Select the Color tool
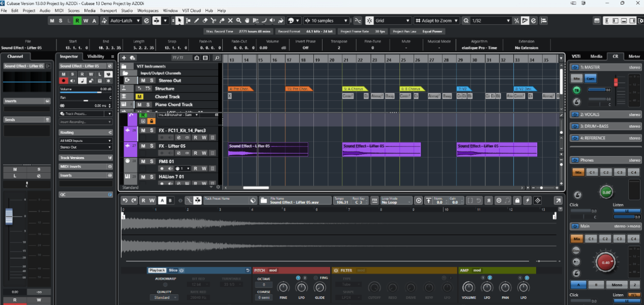The image size is (644, 305). (281, 20)
